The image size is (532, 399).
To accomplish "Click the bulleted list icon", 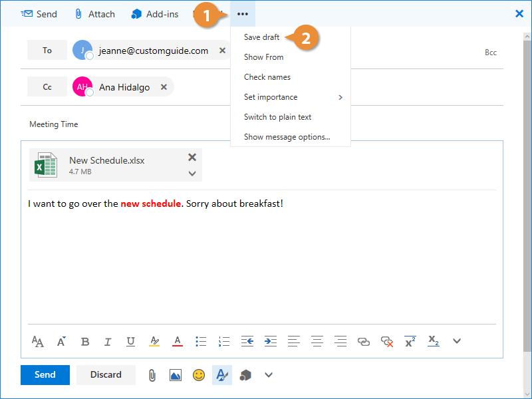I will (201, 341).
